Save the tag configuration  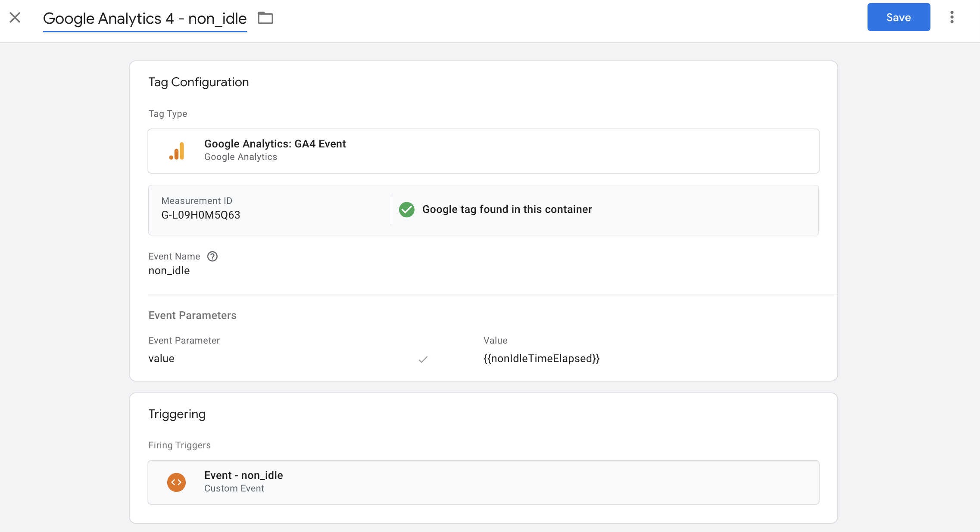click(x=898, y=17)
